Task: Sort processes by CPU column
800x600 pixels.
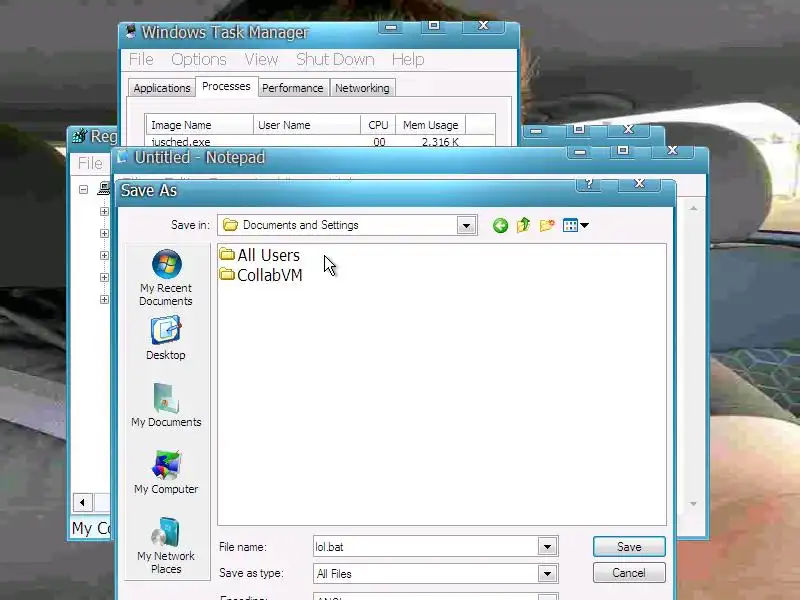Action: pyautogui.click(x=378, y=124)
